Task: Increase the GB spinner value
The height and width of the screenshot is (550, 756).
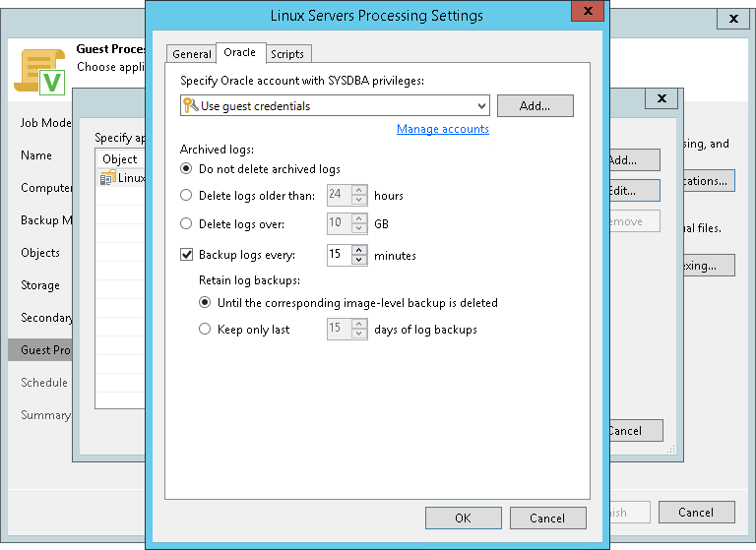Action: coord(359,218)
